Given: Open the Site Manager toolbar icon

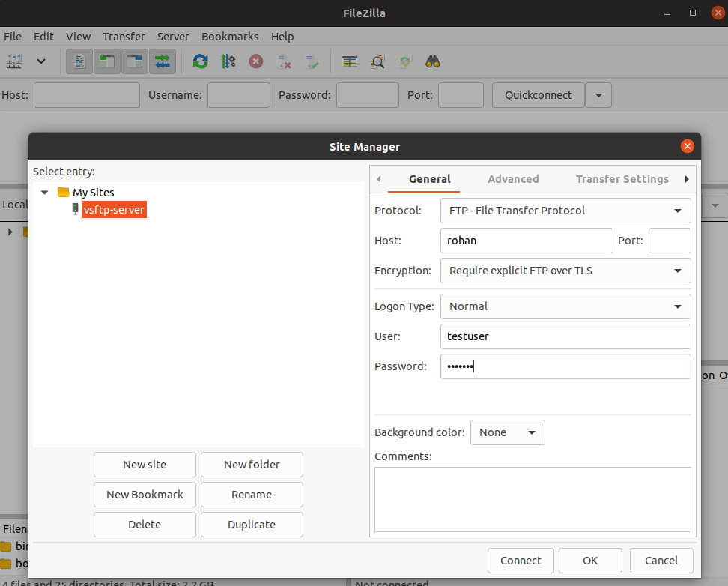Looking at the screenshot, I should pyautogui.click(x=13, y=61).
